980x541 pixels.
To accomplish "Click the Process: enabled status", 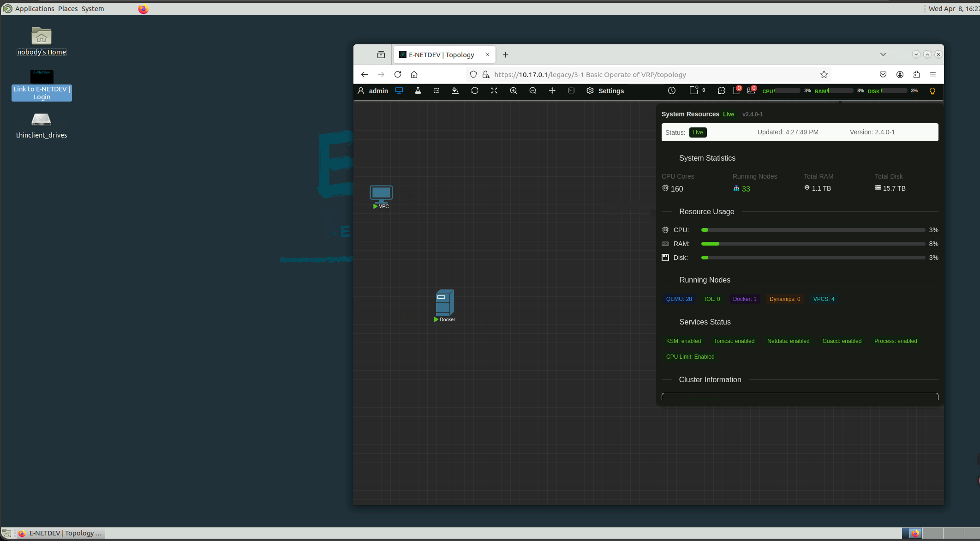I will pyautogui.click(x=896, y=341).
